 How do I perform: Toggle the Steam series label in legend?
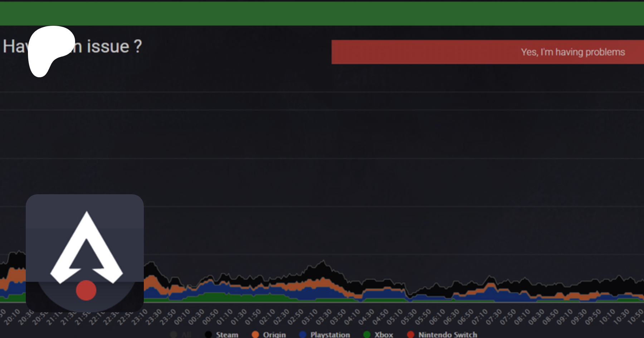(227, 334)
